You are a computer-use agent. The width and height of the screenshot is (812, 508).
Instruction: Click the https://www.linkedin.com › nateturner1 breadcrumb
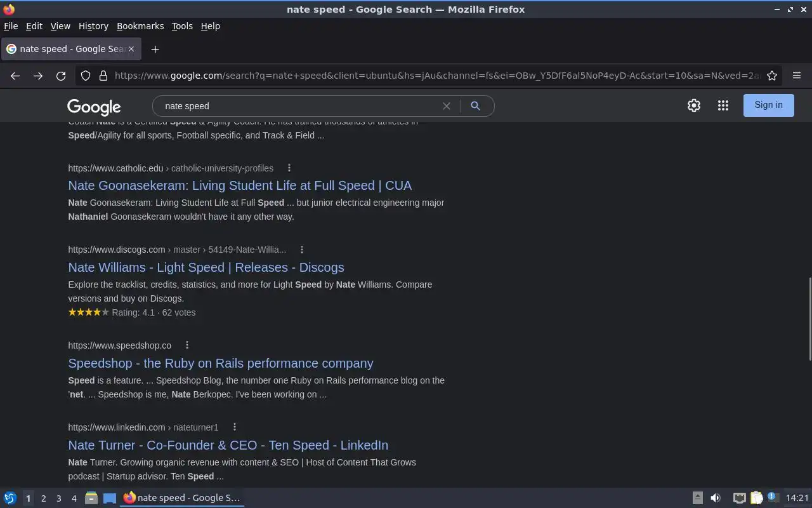pyautogui.click(x=143, y=427)
